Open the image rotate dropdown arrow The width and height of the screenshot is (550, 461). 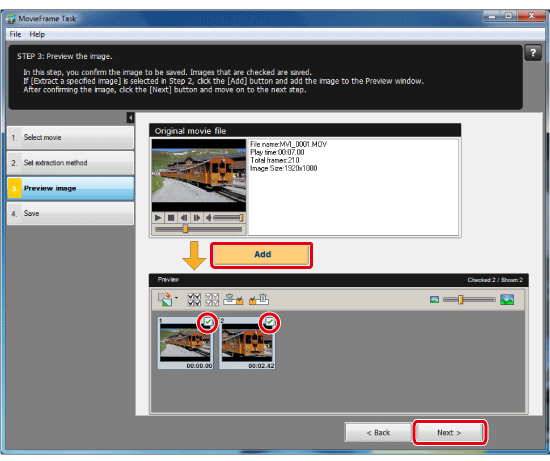[176, 298]
